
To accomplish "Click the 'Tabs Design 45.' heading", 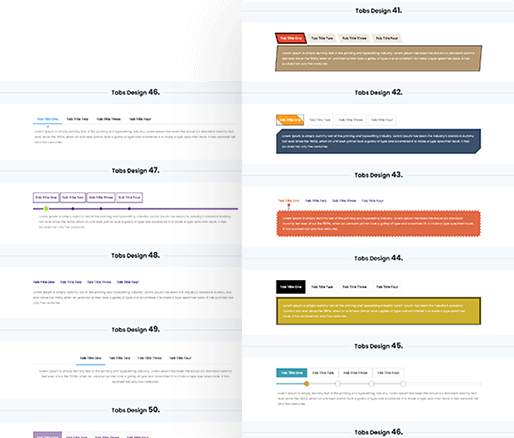I will pyautogui.click(x=378, y=346).
